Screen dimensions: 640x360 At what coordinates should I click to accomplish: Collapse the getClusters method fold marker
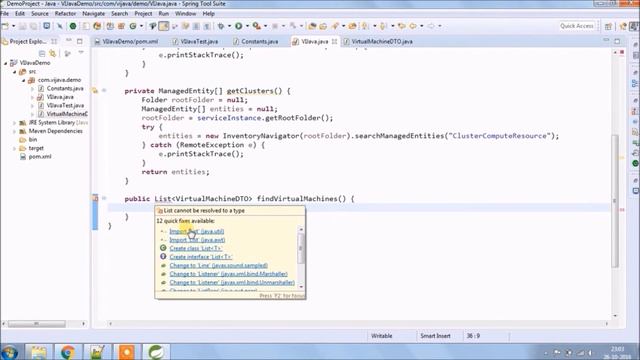click(104, 91)
